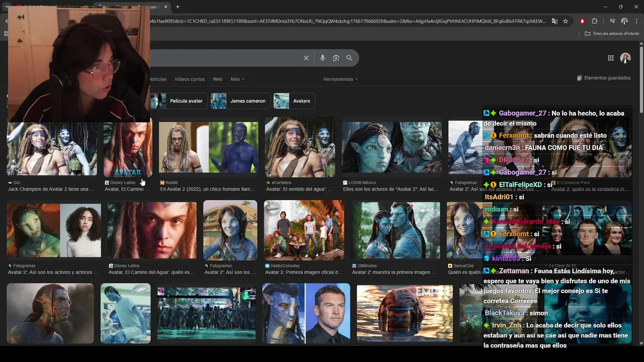Click the magnifier search button
Screen dimensions: 644x362
[349, 58]
